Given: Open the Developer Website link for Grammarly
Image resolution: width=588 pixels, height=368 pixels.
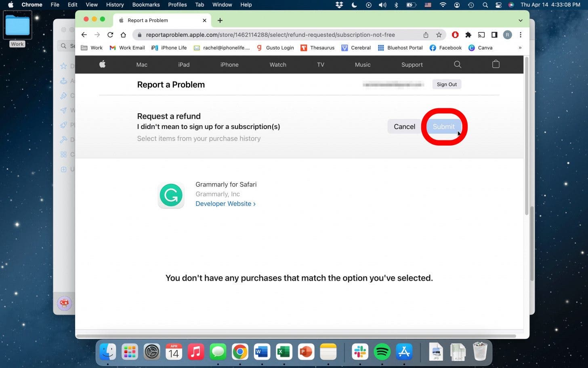Looking at the screenshot, I should click(x=225, y=203).
